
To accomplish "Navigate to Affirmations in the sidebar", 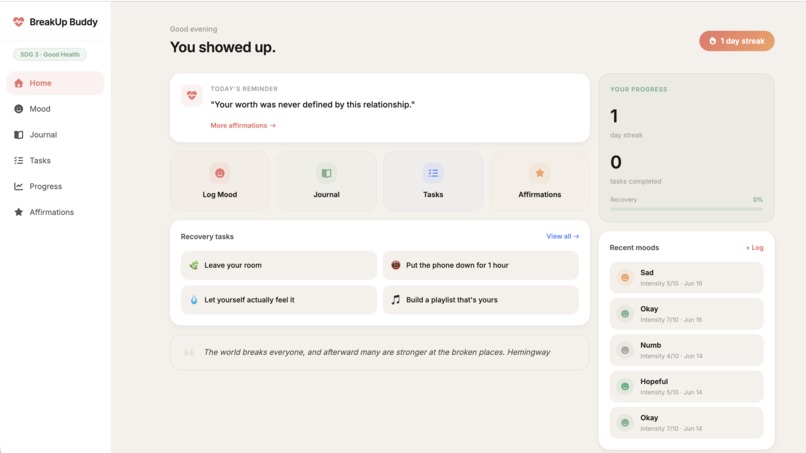I will [55, 212].
